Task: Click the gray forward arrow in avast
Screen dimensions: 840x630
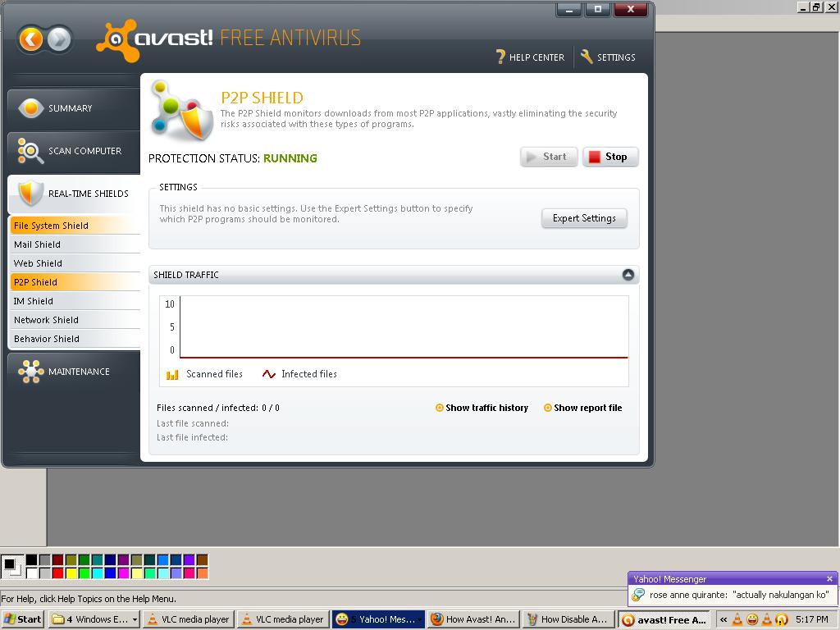Action: pos(59,39)
